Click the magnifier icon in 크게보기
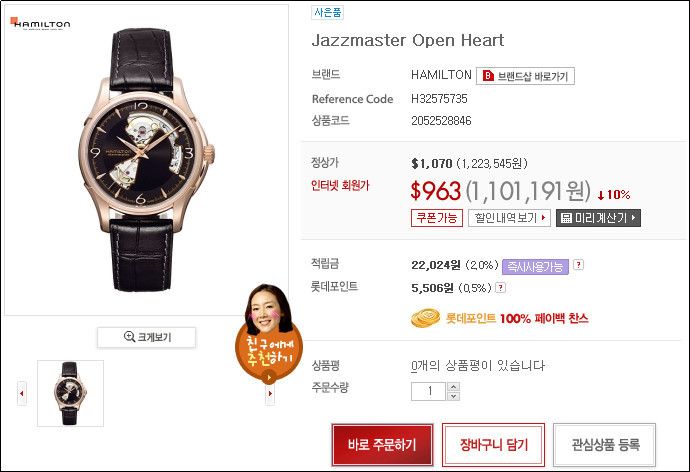Viewport: 690px width, 472px height. pyautogui.click(x=129, y=337)
